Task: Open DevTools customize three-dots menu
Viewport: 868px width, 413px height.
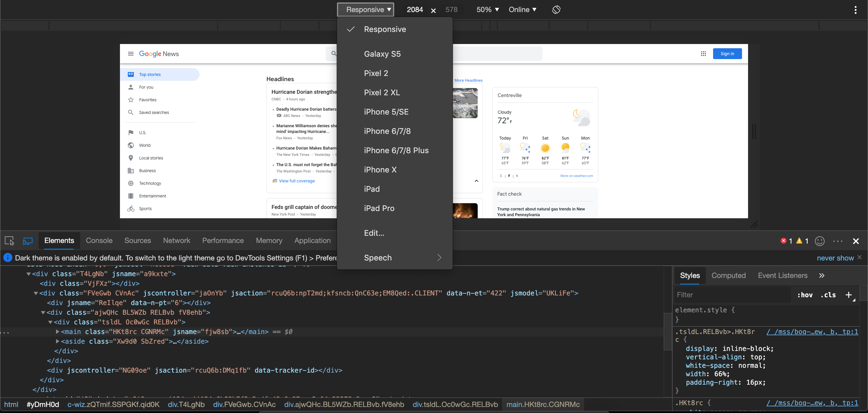Action: [838, 241]
